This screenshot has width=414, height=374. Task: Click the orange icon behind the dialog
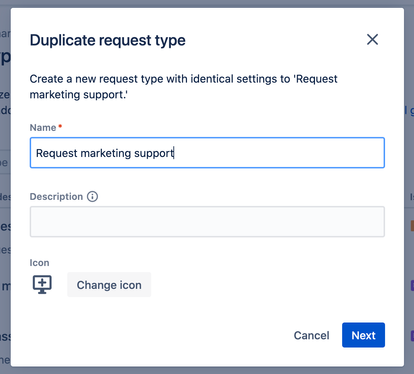412,226
